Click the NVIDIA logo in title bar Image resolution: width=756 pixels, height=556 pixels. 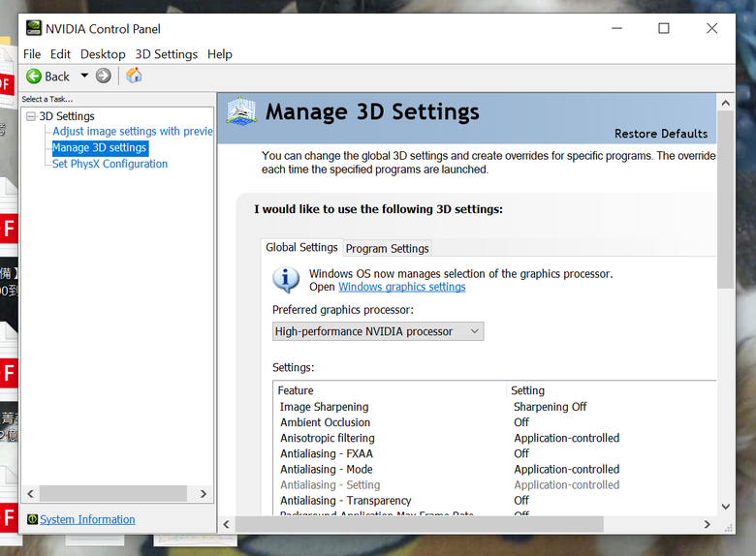point(33,28)
